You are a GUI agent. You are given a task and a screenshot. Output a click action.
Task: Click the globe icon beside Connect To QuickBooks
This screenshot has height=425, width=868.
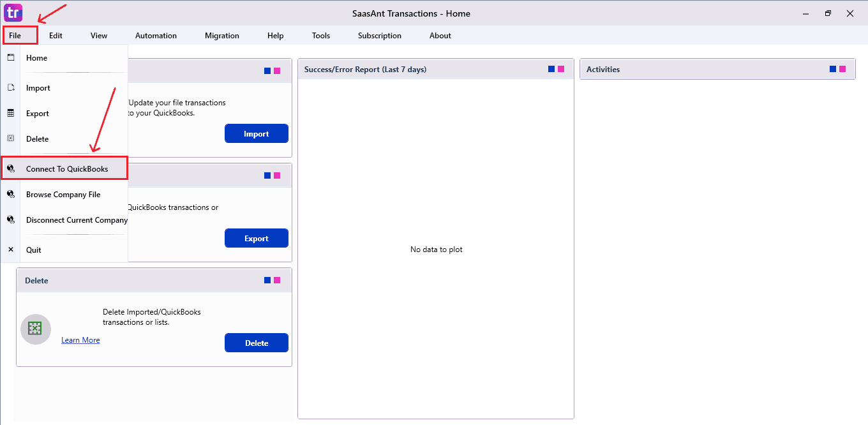[10, 168]
